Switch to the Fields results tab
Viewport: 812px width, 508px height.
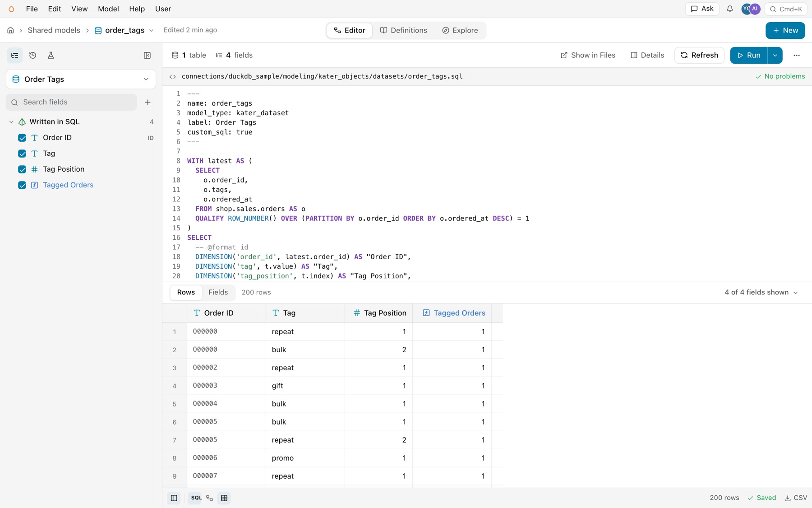pyautogui.click(x=218, y=293)
